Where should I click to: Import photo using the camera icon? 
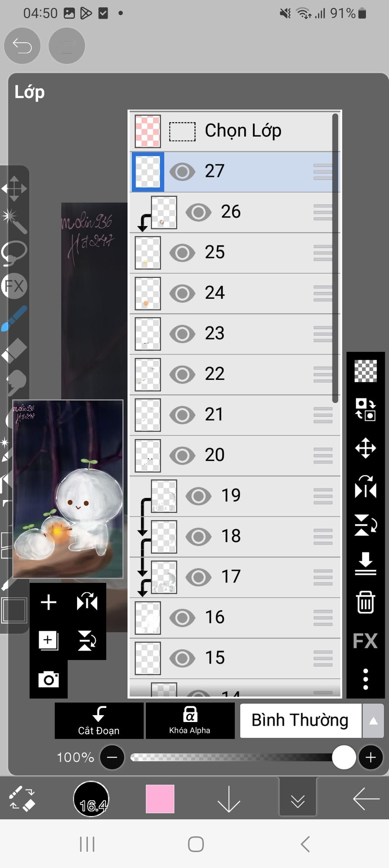[49, 679]
